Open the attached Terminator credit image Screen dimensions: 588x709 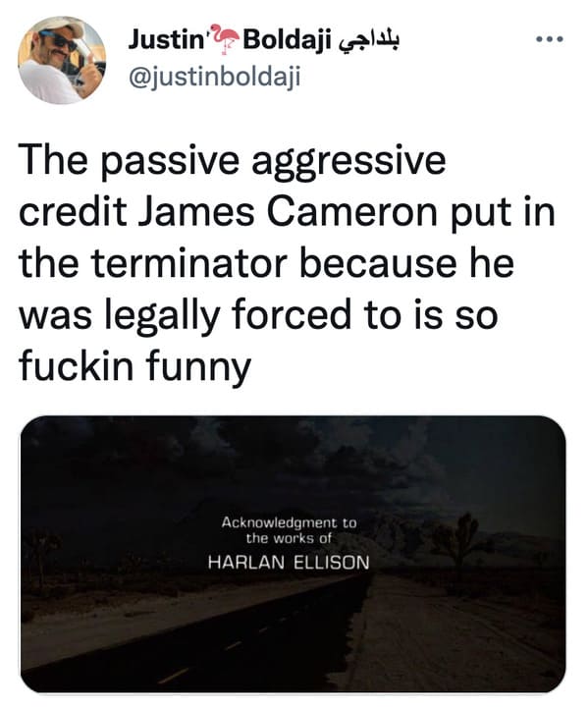[x=293, y=555]
